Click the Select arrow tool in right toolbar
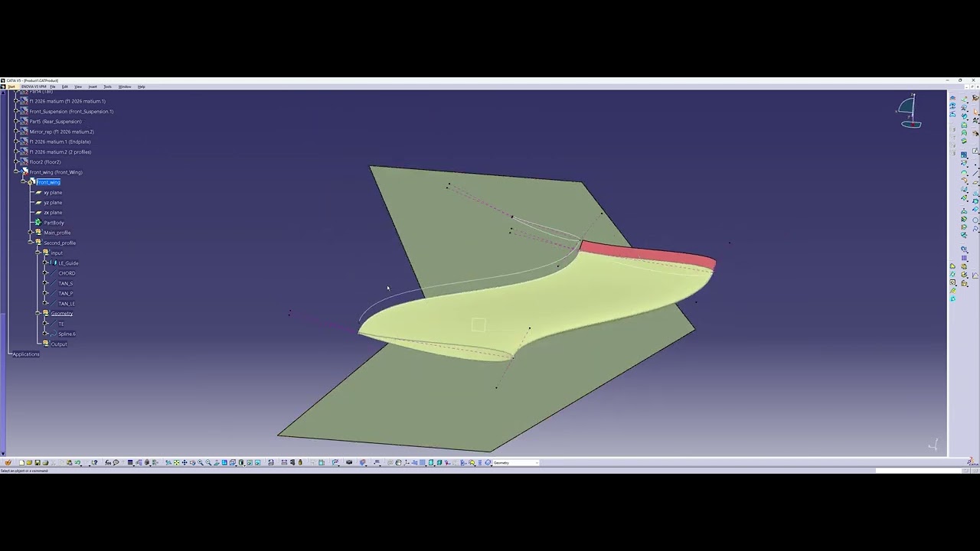 click(x=975, y=111)
